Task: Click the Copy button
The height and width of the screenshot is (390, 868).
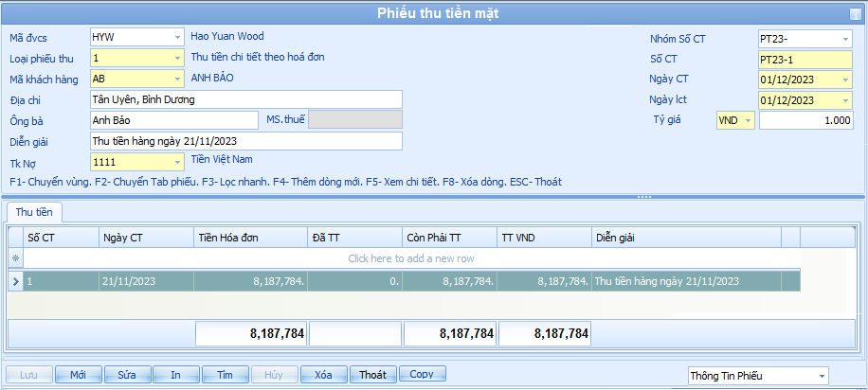Action: click(422, 375)
